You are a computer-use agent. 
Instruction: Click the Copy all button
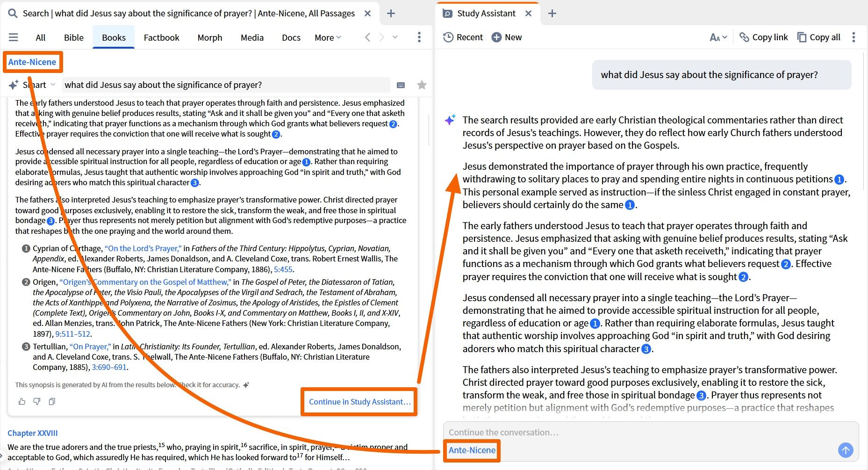pos(819,37)
